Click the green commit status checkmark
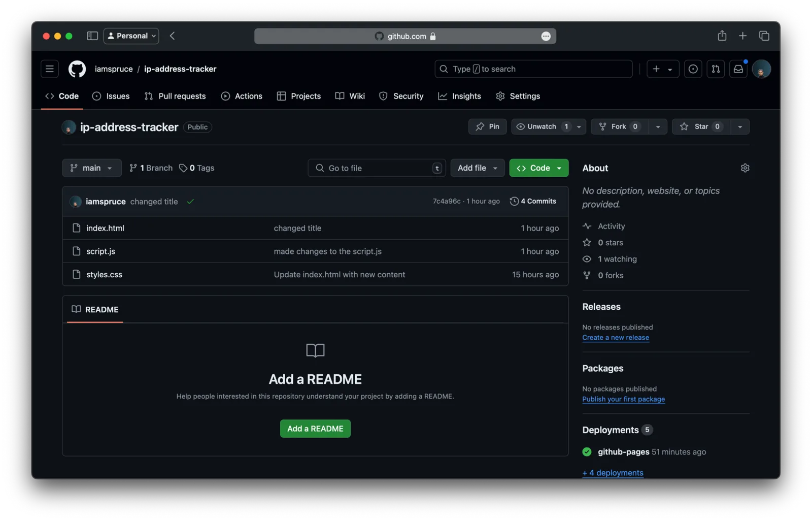 190,202
